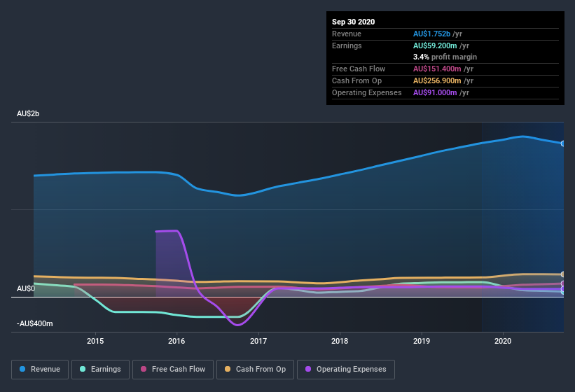
Task: Click the 2020 x-axis label
Action: coord(503,341)
